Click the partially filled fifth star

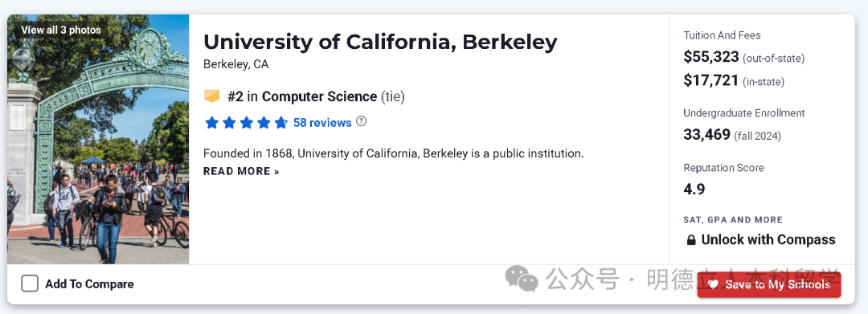click(281, 123)
